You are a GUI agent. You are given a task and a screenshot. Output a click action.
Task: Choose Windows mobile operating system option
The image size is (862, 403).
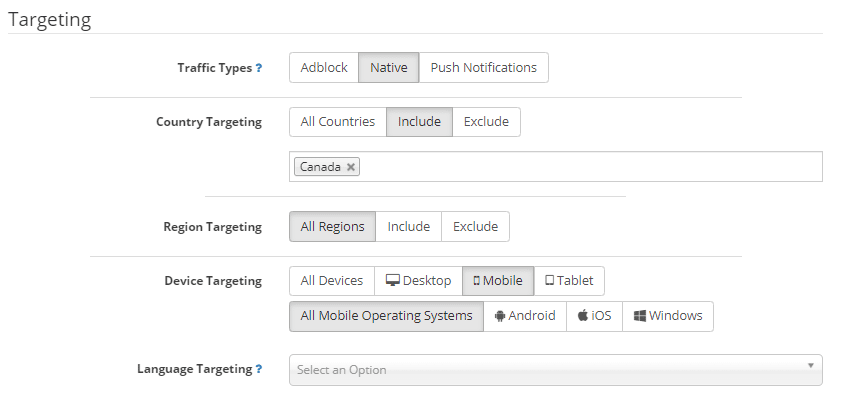668,316
